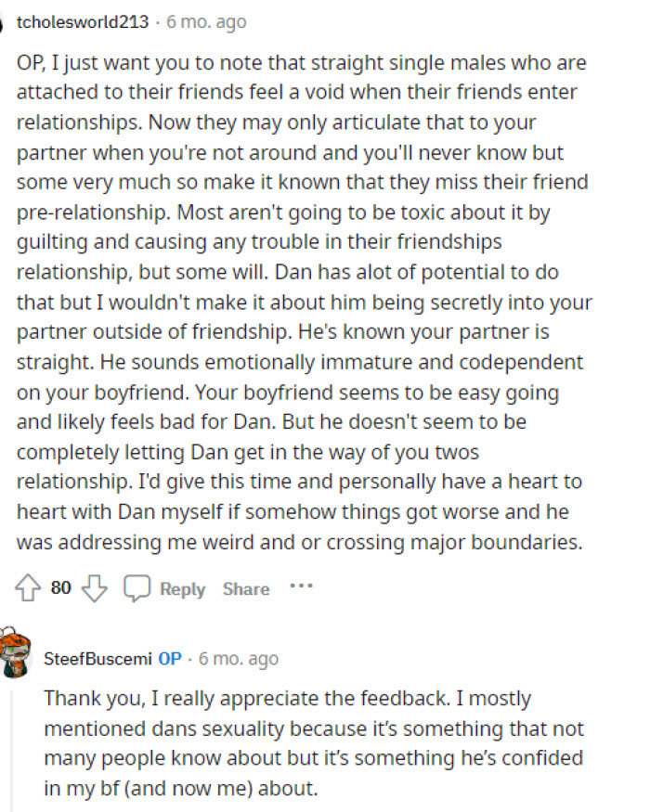650x812 pixels.
Task: Click the Reply label to respond
Action: tap(183, 588)
